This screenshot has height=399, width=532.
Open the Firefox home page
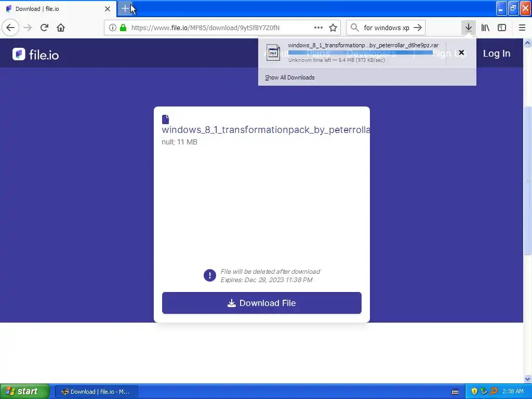coord(61,28)
